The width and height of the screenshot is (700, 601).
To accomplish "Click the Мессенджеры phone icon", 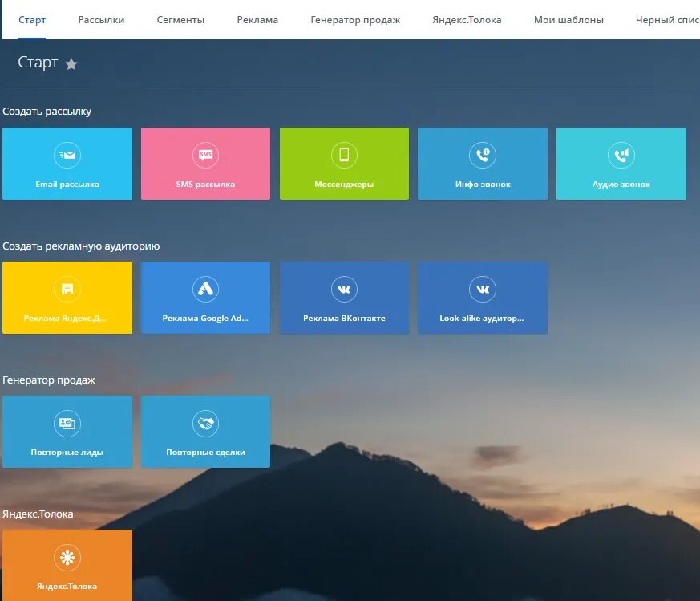I will pyautogui.click(x=344, y=155).
